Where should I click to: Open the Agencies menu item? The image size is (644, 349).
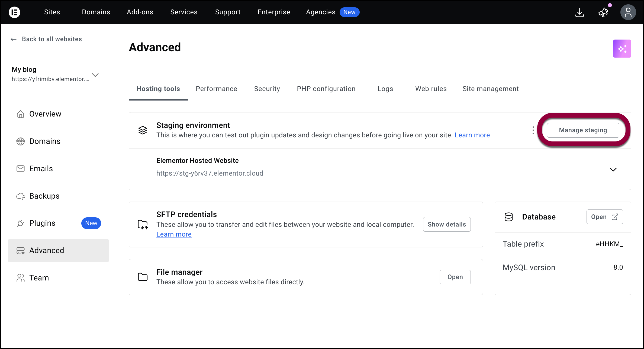[x=321, y=12]
